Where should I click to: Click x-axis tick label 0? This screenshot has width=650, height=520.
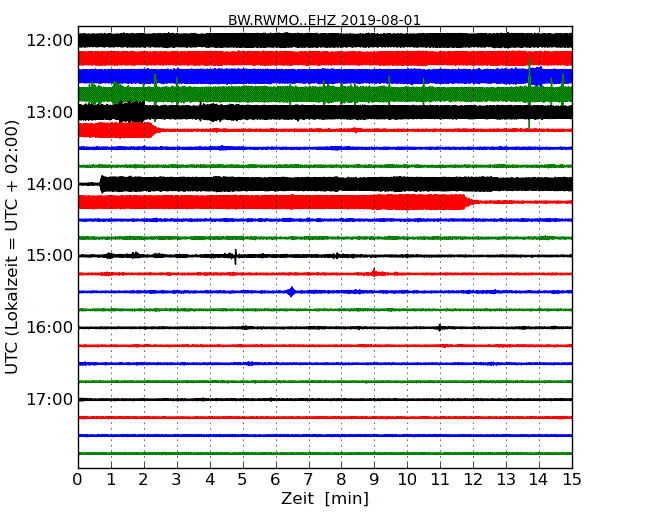coord(78,479)
